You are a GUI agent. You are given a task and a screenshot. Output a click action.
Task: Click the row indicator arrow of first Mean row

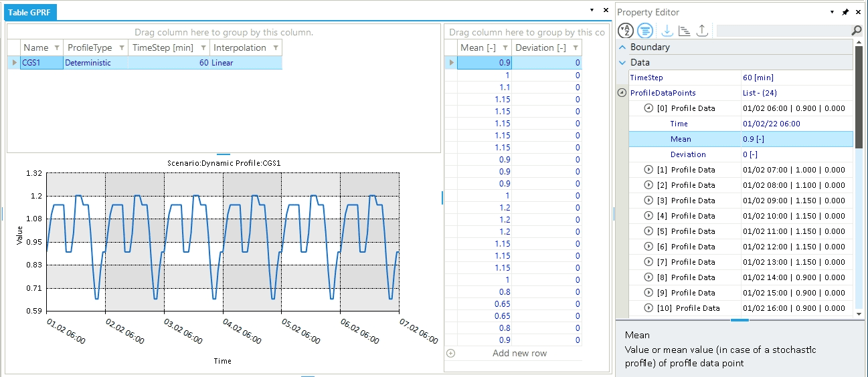pyautogui.click(x=451, y=63)
